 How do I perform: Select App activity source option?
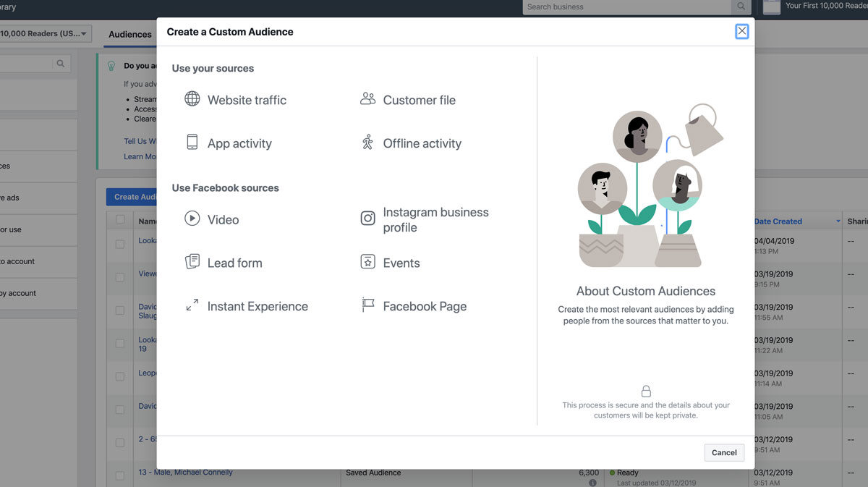[x=239, y=143]
